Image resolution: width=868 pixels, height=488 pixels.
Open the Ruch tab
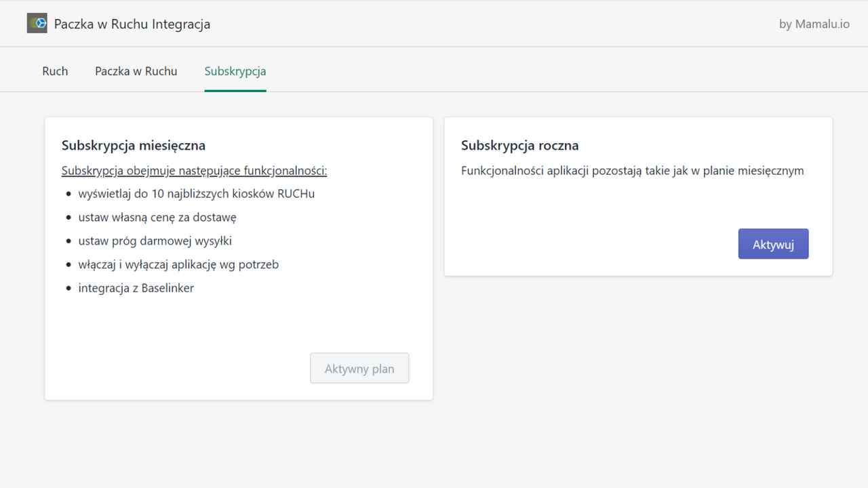55,71
